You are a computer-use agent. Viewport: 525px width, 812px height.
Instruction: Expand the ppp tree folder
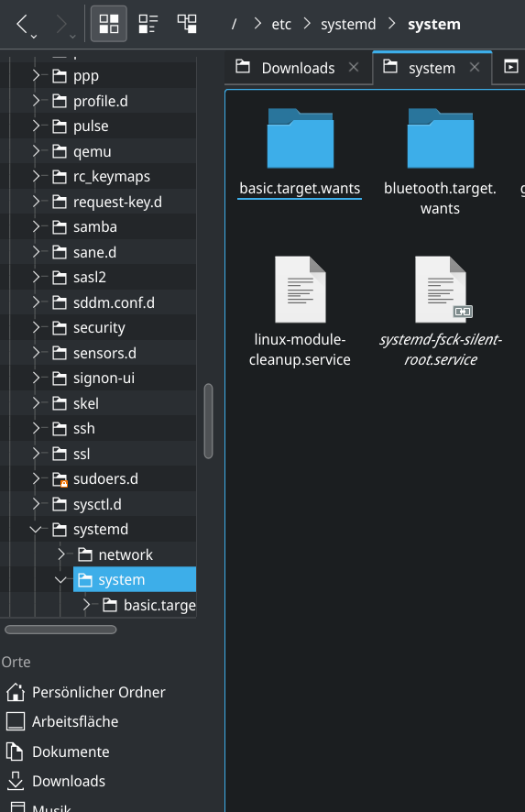36,75
